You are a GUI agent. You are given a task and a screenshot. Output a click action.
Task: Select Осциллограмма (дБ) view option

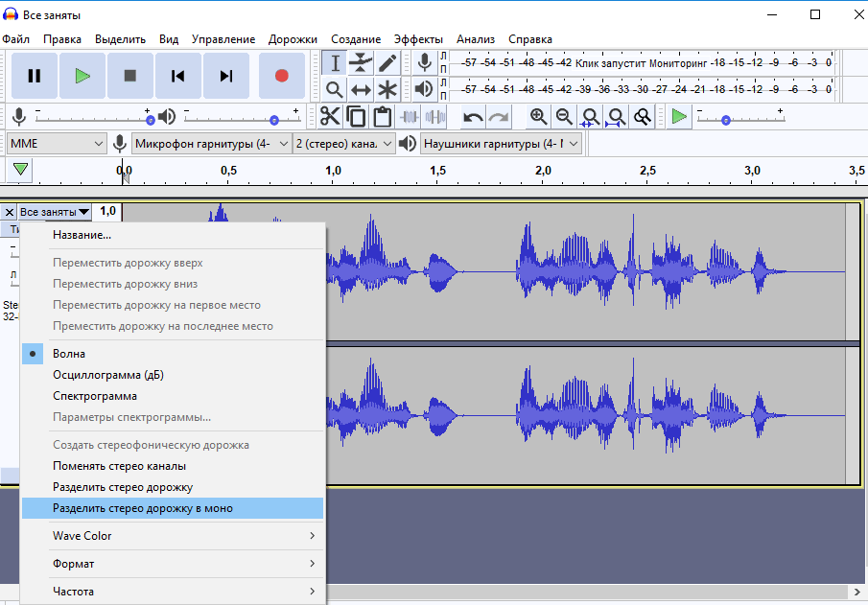click(173, 375)
